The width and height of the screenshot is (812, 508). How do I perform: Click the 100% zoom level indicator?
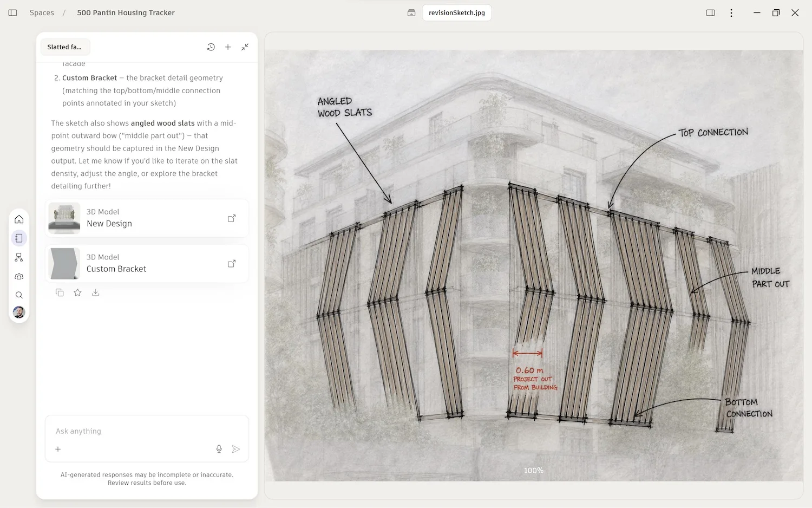point(534,471)
